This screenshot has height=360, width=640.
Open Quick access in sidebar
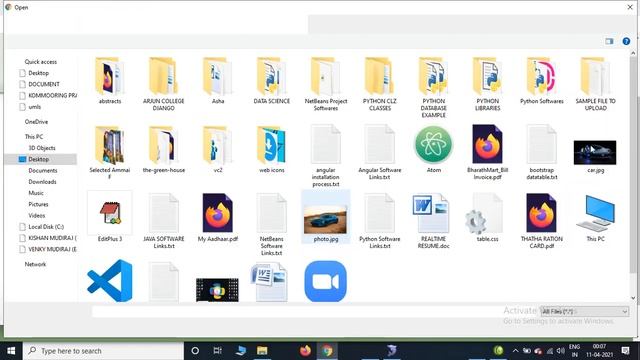point(40,62)
